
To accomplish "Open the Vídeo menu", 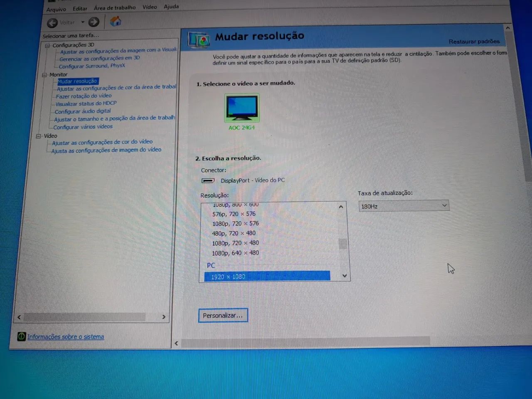I will (x=150, y=7).
